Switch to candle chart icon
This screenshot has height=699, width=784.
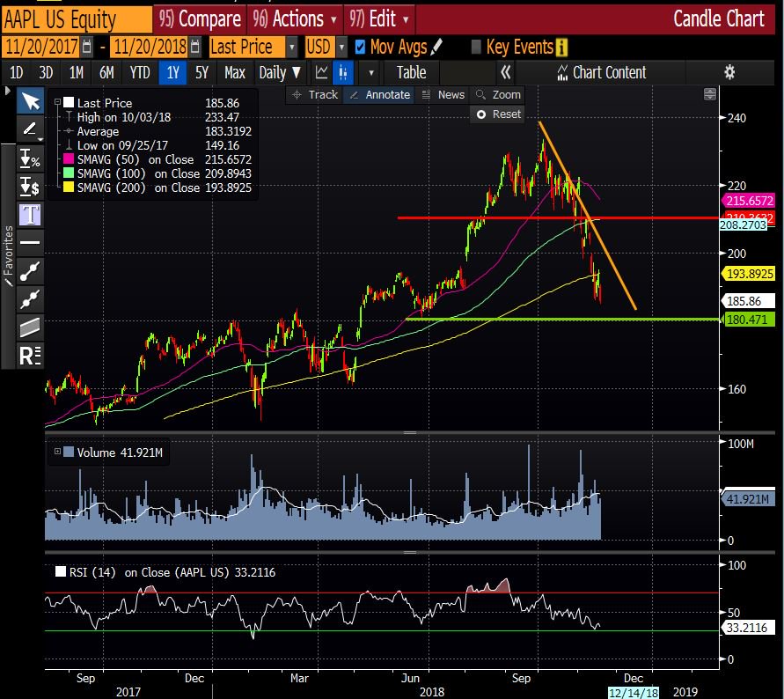343,73
